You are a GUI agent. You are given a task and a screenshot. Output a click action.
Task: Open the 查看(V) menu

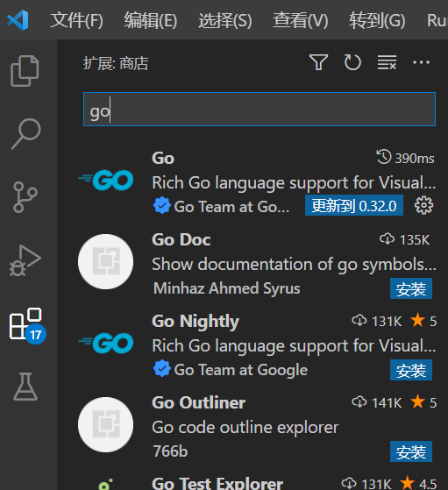301,20
